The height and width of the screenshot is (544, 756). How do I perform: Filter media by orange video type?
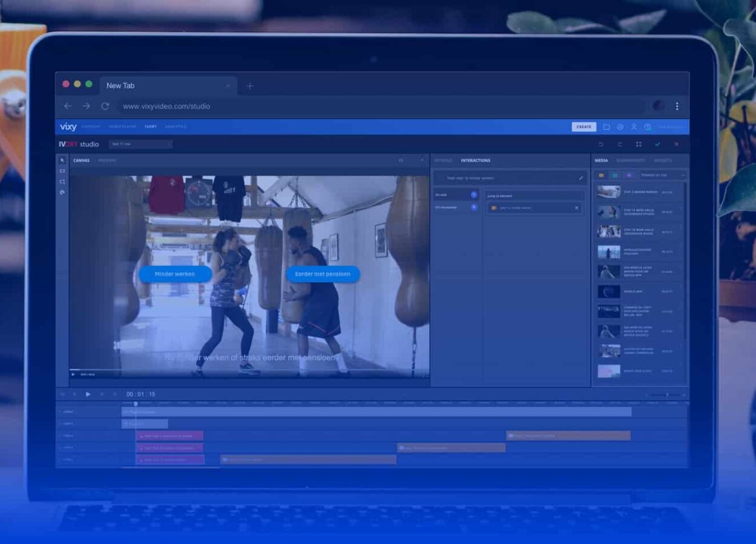click(x=601, y=175)
